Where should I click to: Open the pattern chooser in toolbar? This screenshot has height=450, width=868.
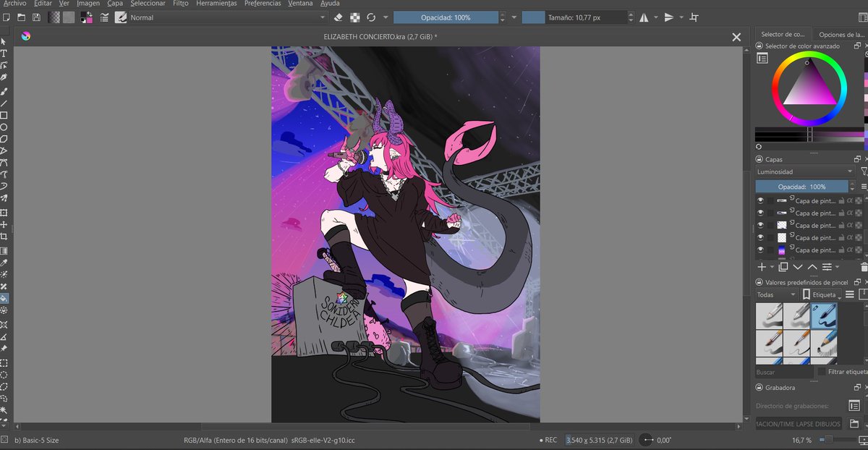coord(69,17)
